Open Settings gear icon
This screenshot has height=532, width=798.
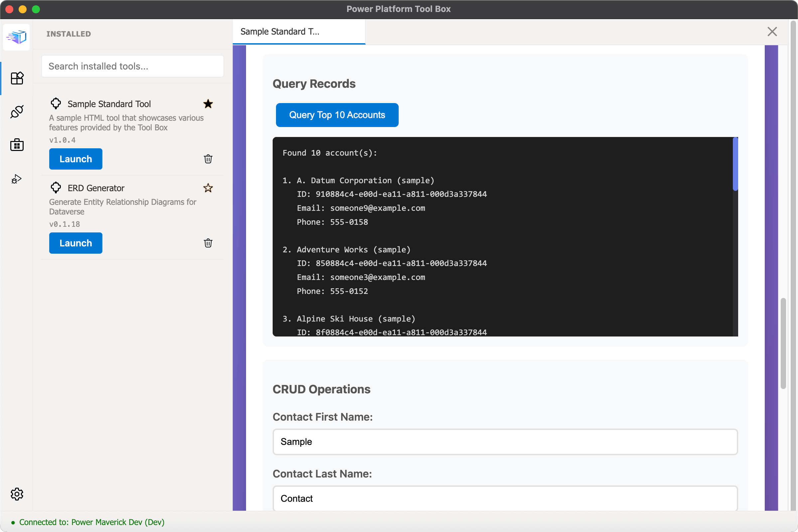pyautogui.click(x=17, y=494)
